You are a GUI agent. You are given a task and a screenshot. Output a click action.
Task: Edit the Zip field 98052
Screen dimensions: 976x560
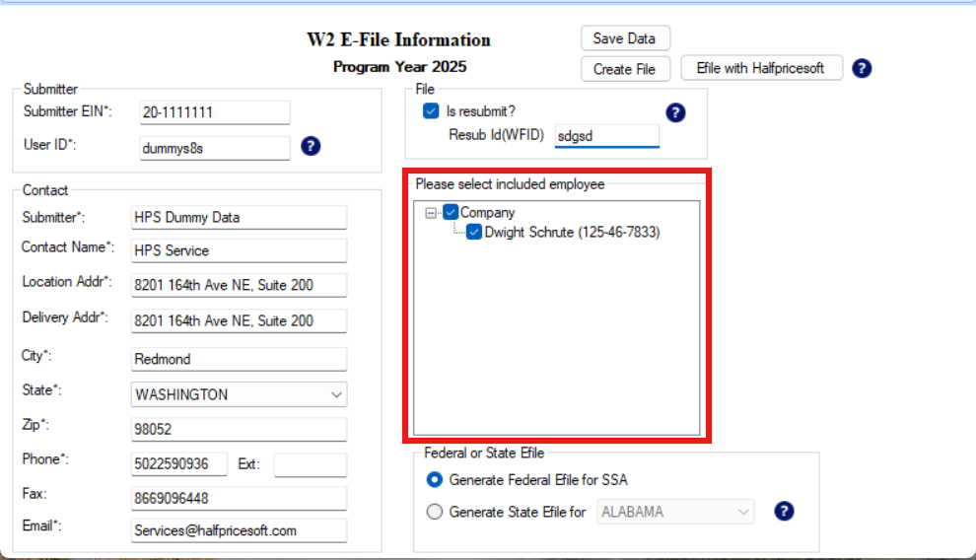tap(239, 429)
